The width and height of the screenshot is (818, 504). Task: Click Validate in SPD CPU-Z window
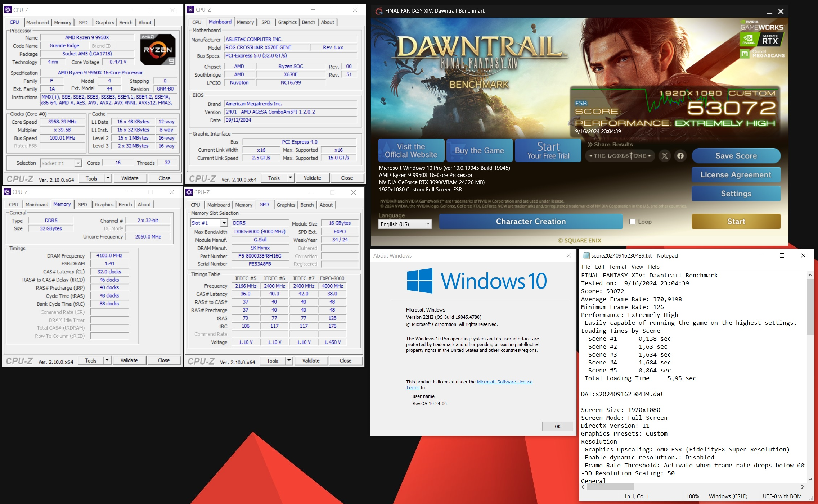pos(311,360)
